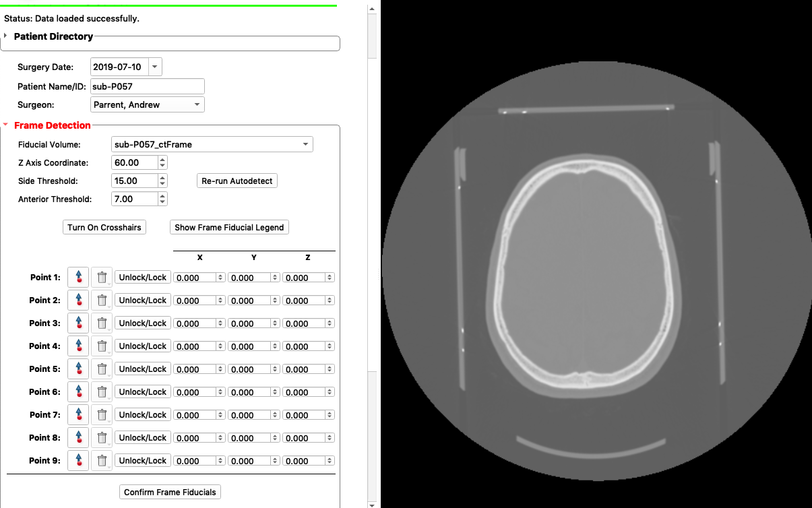The width and height of the screenshot is (812, 508).
Task: Place fiducial for Point 9
Action: pos(78,461)
